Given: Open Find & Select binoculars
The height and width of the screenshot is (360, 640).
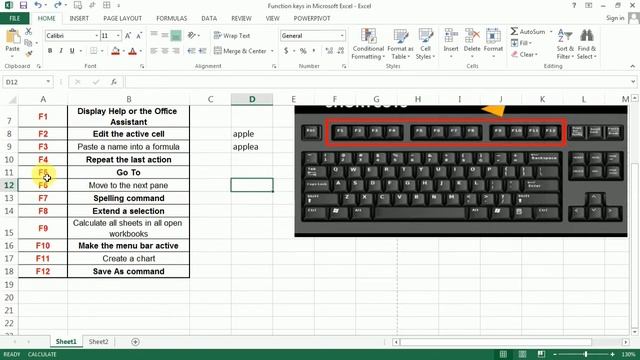Looking at the screenshot, I should [x=587, y=44].
